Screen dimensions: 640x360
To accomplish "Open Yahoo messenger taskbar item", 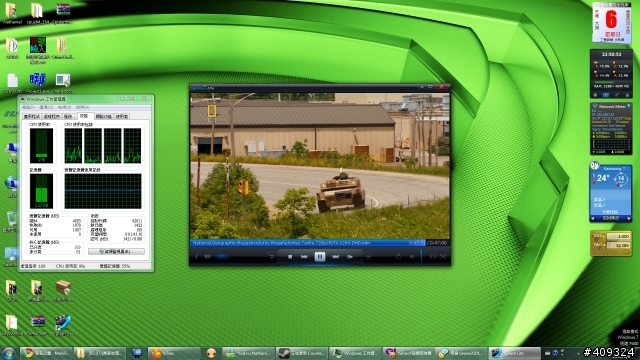I will click(x=408, y=353).
